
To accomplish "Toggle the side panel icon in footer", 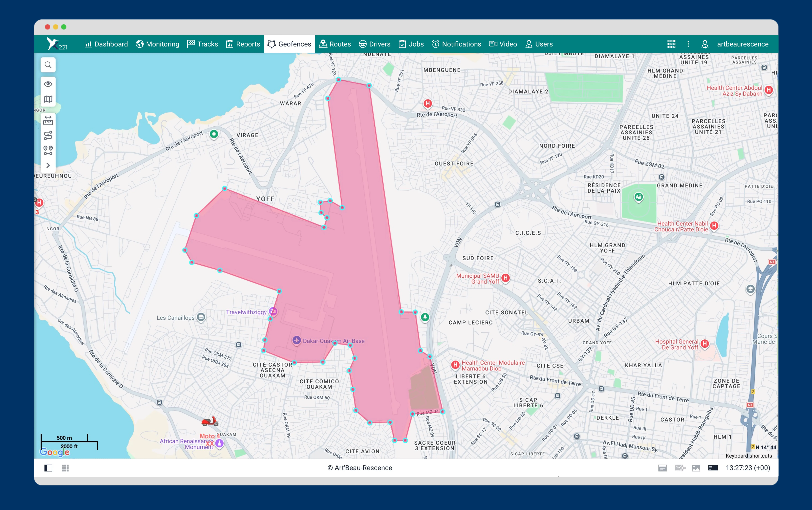I will 48,468.
